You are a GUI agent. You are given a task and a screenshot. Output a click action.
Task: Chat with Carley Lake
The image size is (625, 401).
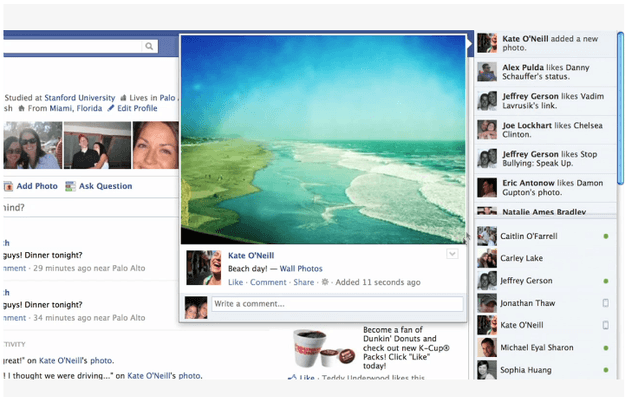click(x=545, y=258)
